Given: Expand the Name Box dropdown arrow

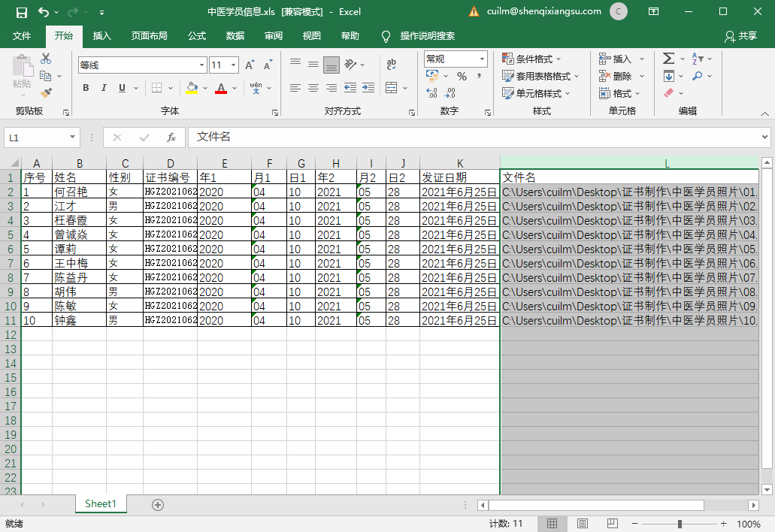Looking at the screenshot, I should tap(72, 138).
